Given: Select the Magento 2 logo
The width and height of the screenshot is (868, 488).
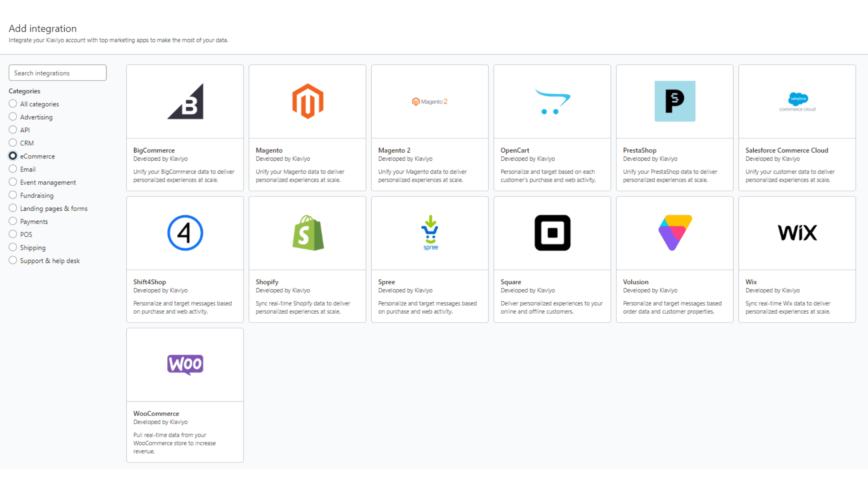Looking at the screenshot, I should 430,101.
